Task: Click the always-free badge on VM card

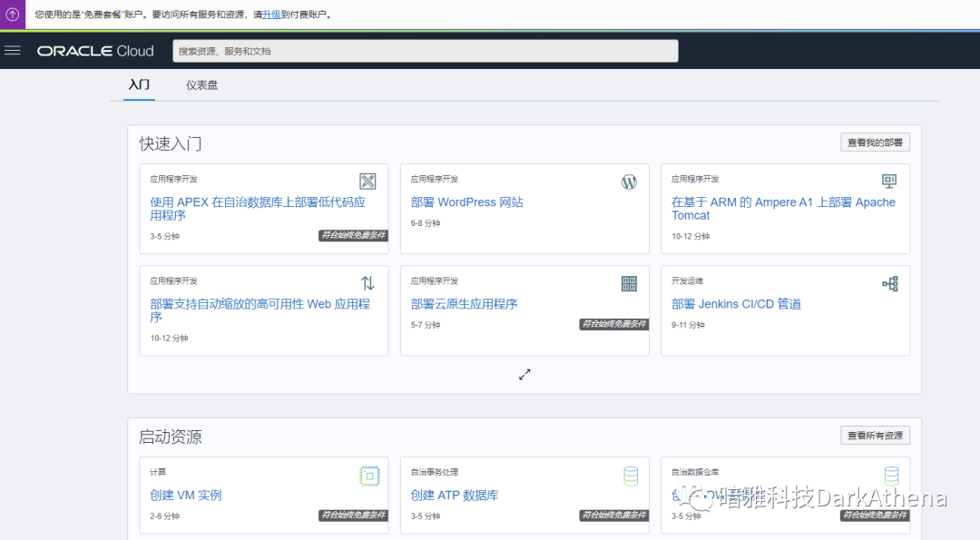Action: pos(353,515)
